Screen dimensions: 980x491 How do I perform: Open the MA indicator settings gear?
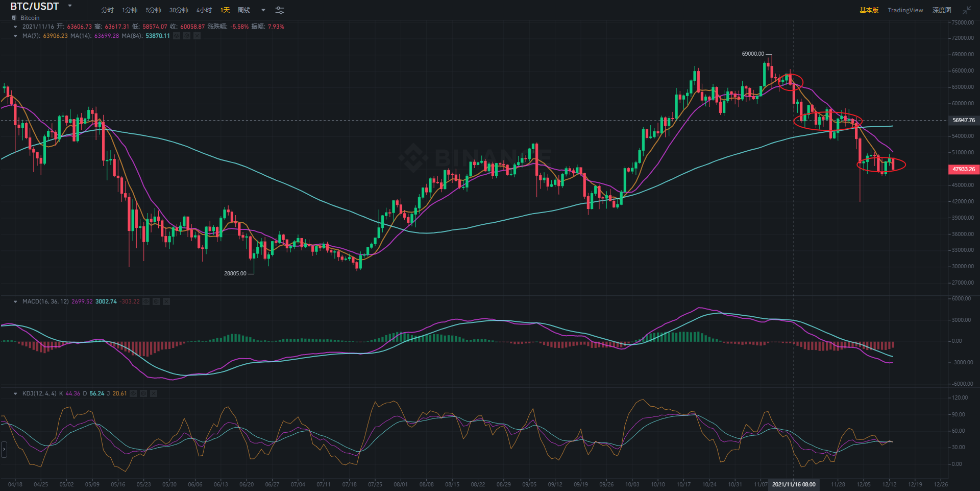click(x=187, y=36)
